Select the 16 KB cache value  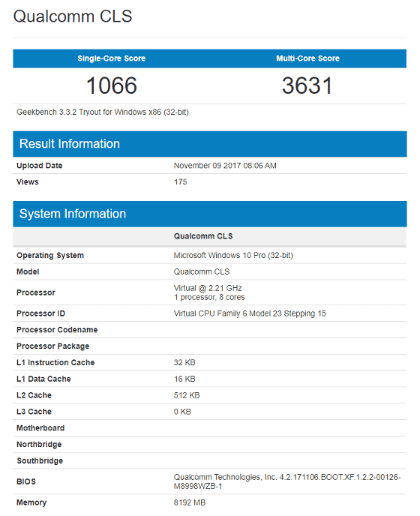[184, 379]
